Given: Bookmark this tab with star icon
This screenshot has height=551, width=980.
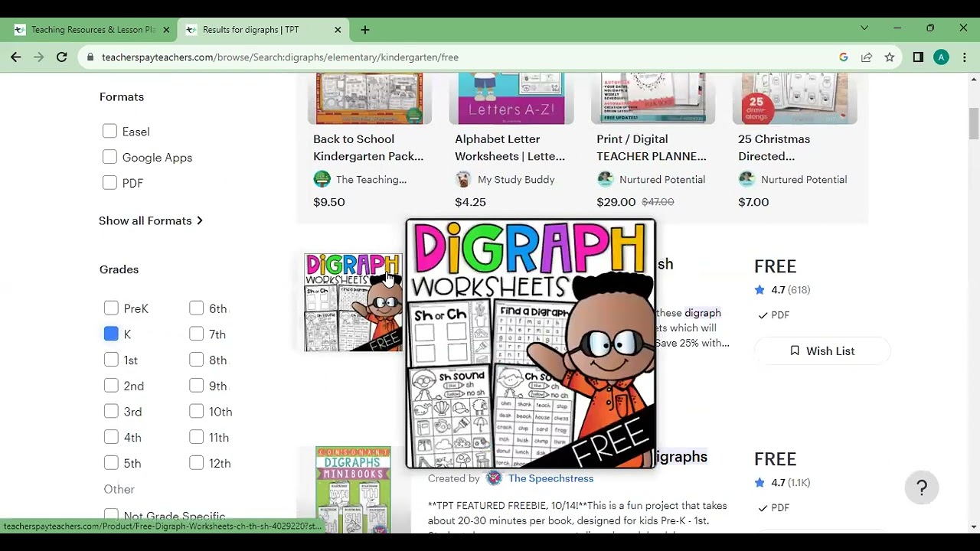Looking at the screenshot, I should [x=890, y=57].
